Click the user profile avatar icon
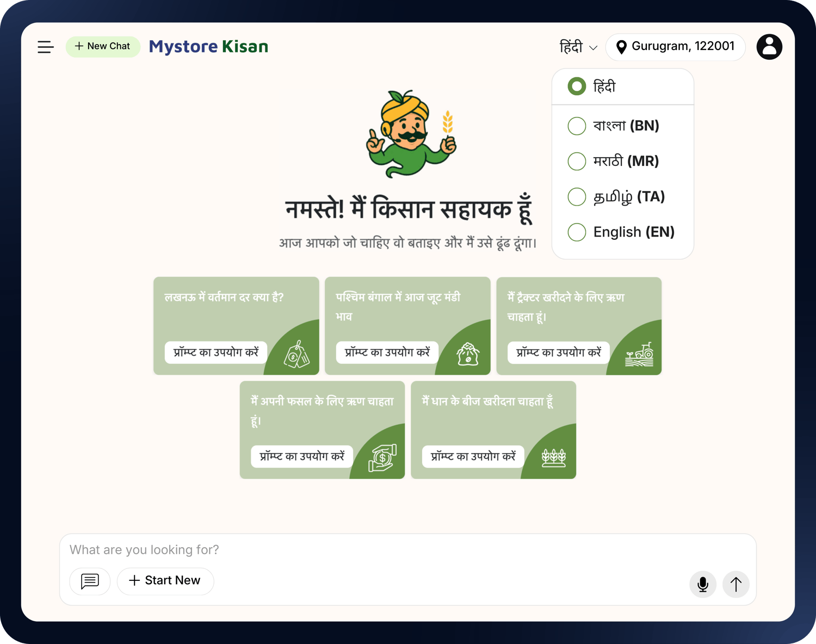This screenshot has width=816, height=644. click(769, 47)
